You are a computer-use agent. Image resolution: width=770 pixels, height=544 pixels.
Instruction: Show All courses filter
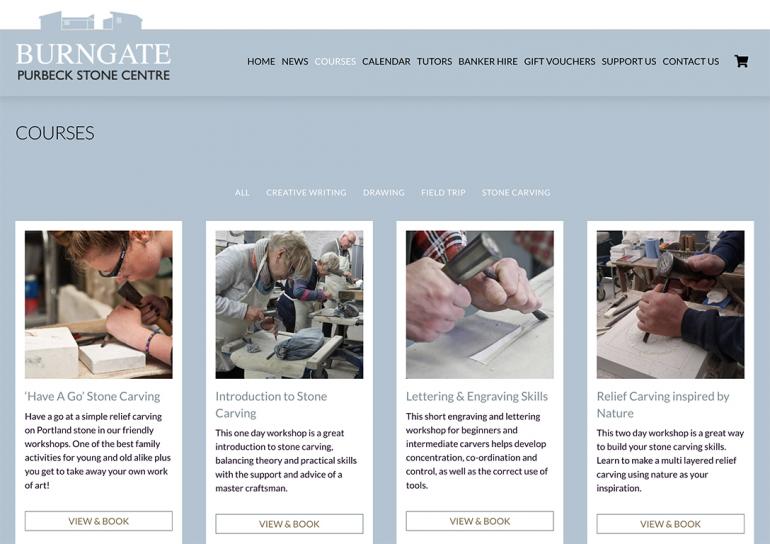(x=242, y=192)
